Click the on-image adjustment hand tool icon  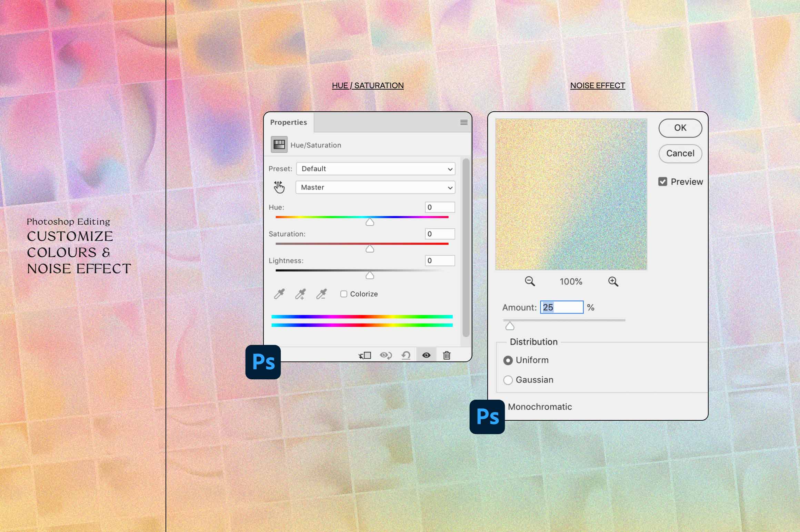tap(279, 187)
